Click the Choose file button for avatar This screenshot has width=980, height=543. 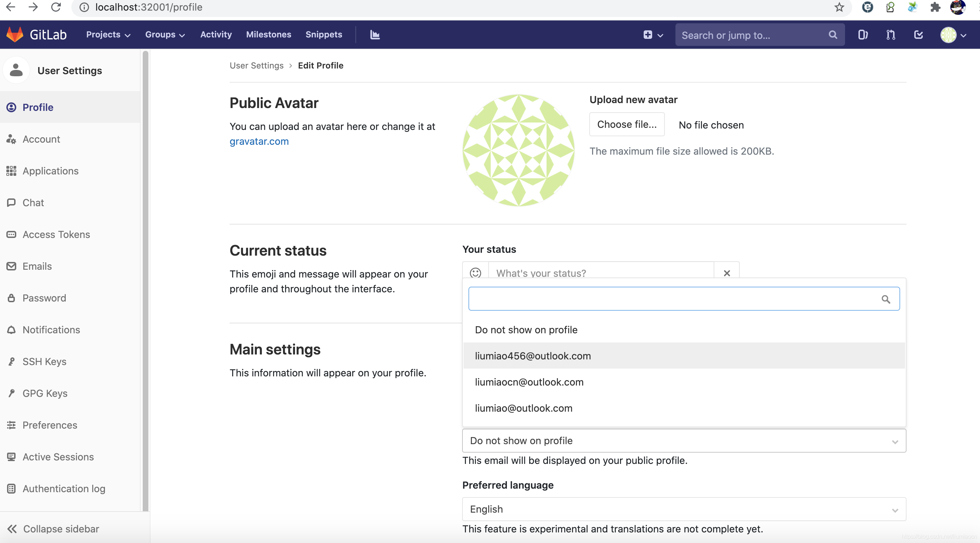(x=627, y=124)
